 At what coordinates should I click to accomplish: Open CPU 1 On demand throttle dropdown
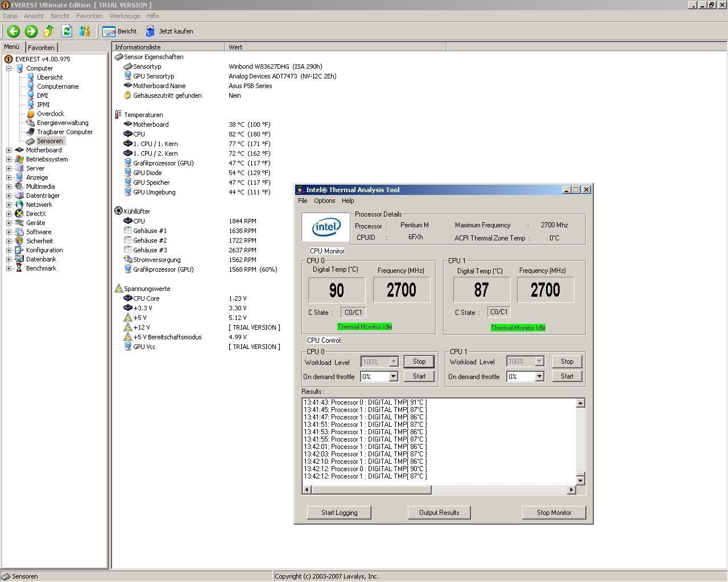[539, 376]
